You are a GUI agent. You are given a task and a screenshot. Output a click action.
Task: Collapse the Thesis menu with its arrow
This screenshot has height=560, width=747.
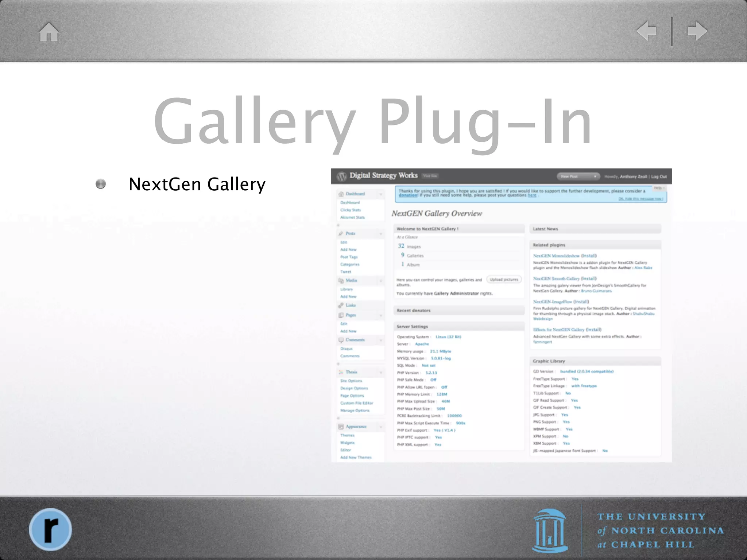click(381, 372)
